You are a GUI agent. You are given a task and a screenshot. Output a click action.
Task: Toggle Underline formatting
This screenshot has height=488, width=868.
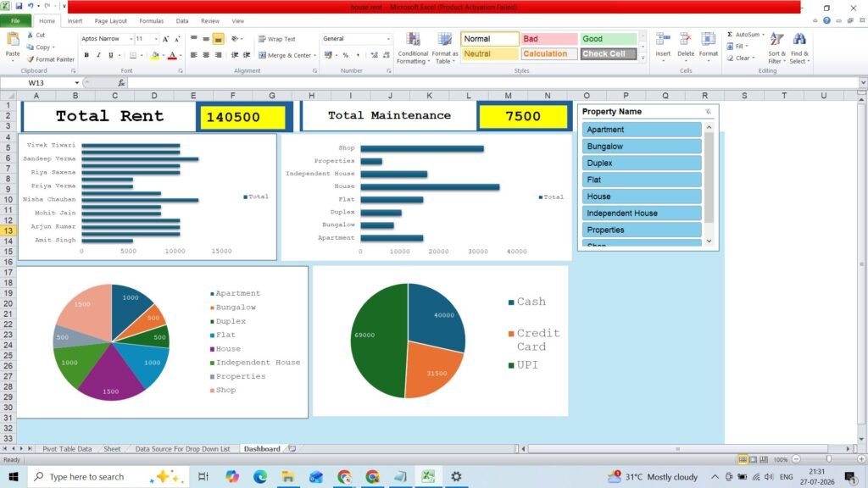[111, 55]
